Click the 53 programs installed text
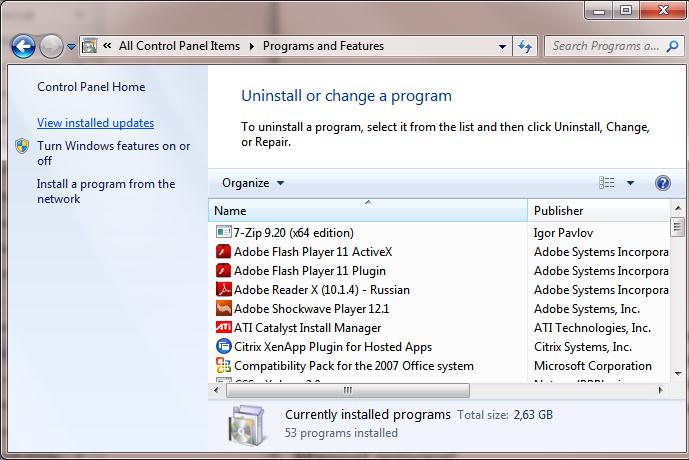689x460 pixels. tap(341, 433)
